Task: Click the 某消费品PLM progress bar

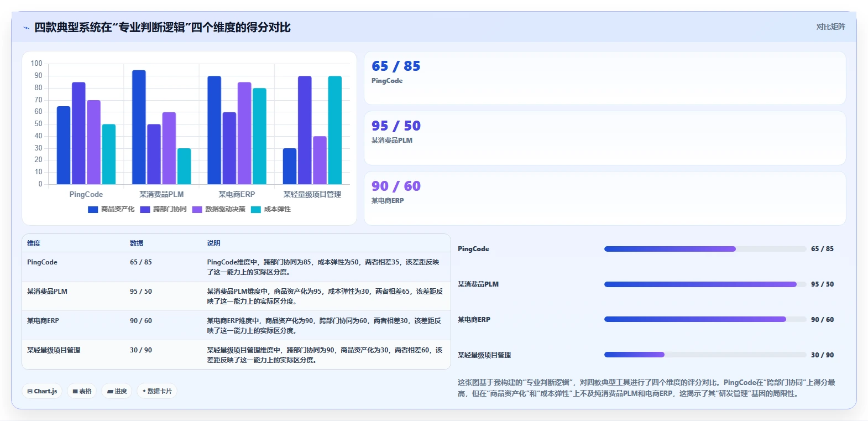Action: [x=705, y=284]
